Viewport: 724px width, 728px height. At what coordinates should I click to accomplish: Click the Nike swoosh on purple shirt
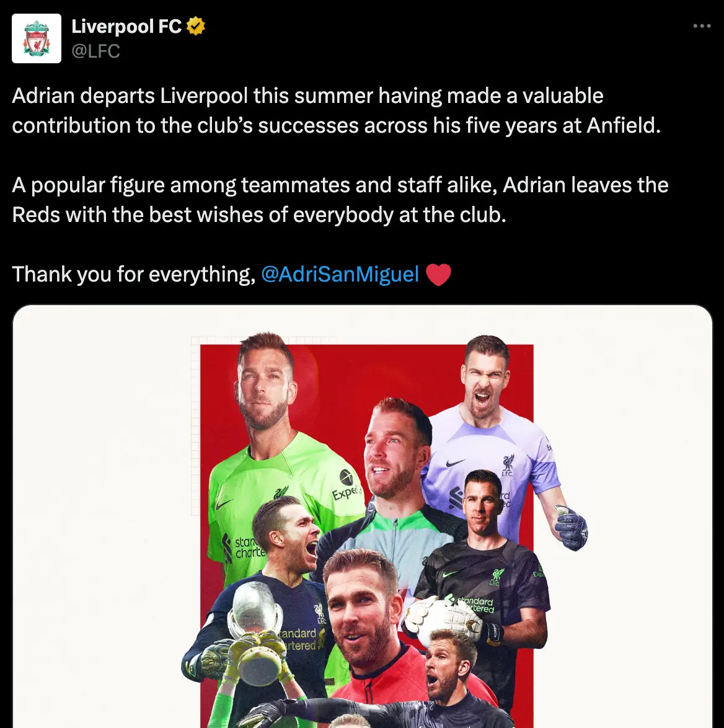pyautogui.click(x=455, y=464)
